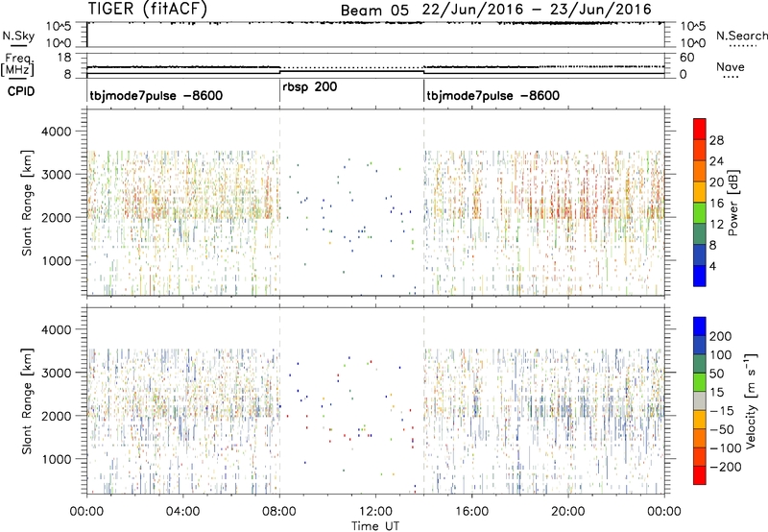
Task: Click the gray segment of the Velocity color bar
Action: (700, 400)
